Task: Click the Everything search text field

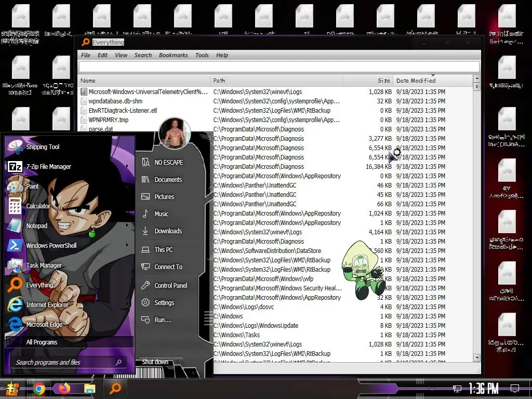Action: [x=279, y=66]
